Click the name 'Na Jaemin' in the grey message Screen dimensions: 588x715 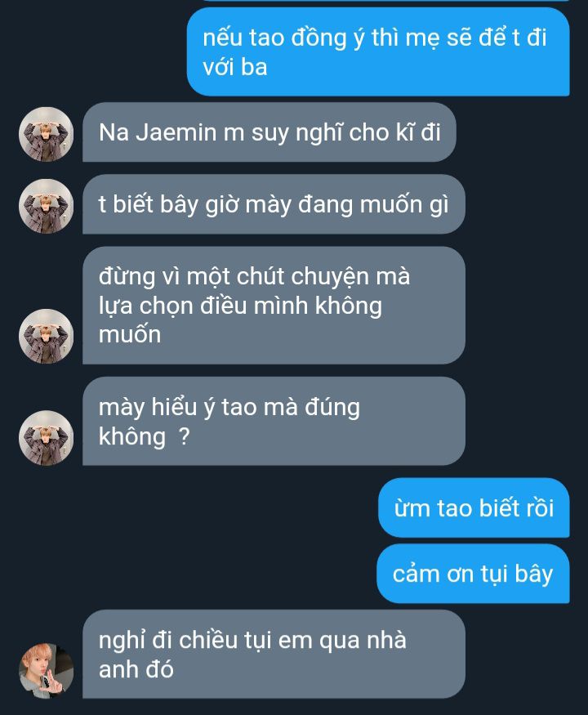[158, 132]
